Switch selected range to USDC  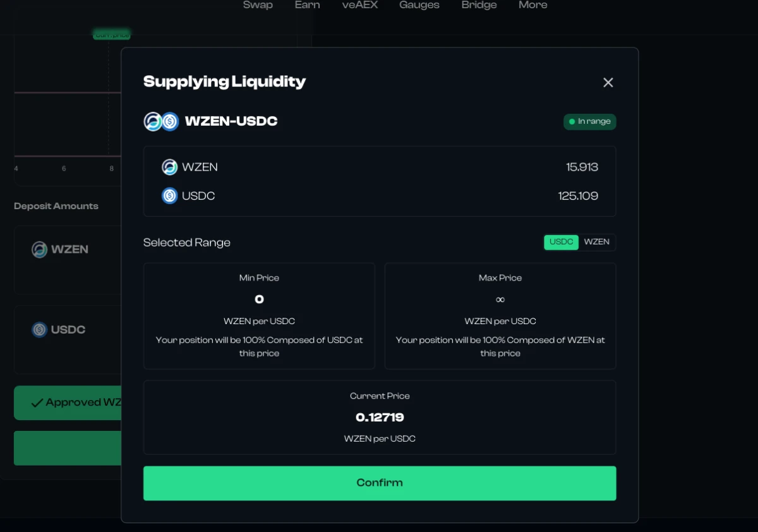(x=561, y=242)
